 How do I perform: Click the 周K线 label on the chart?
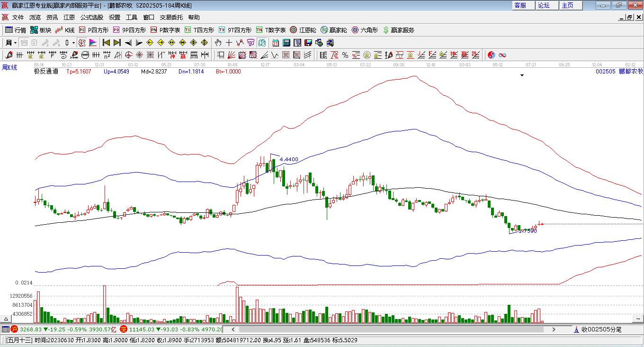(9, 67)
